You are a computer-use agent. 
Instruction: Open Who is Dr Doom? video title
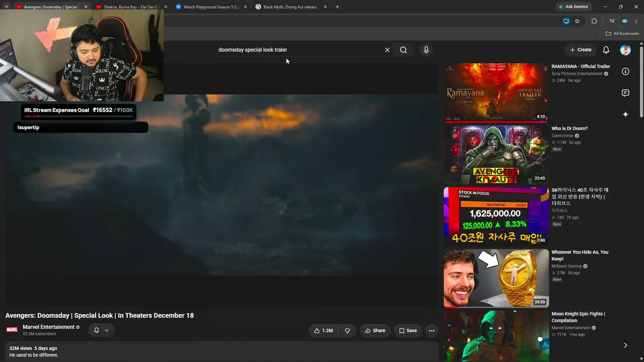570,128
